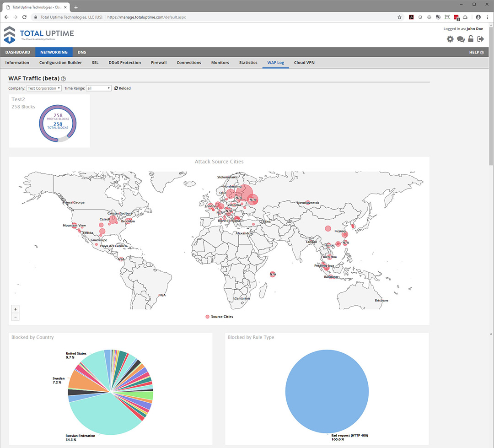The width and height of the screenshot is (494, 448).
Task: Open the Company dropdown
Action: point(44,88)
